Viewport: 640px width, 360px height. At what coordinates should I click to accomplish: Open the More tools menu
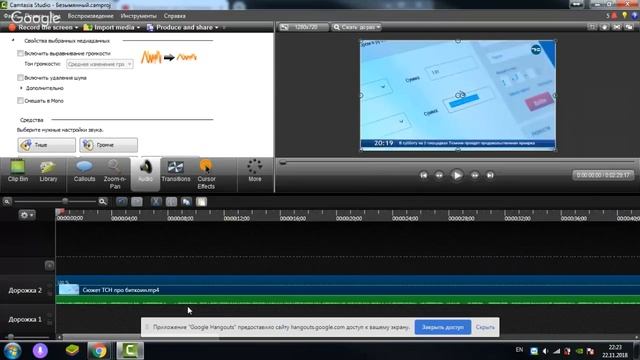point(255,171)
